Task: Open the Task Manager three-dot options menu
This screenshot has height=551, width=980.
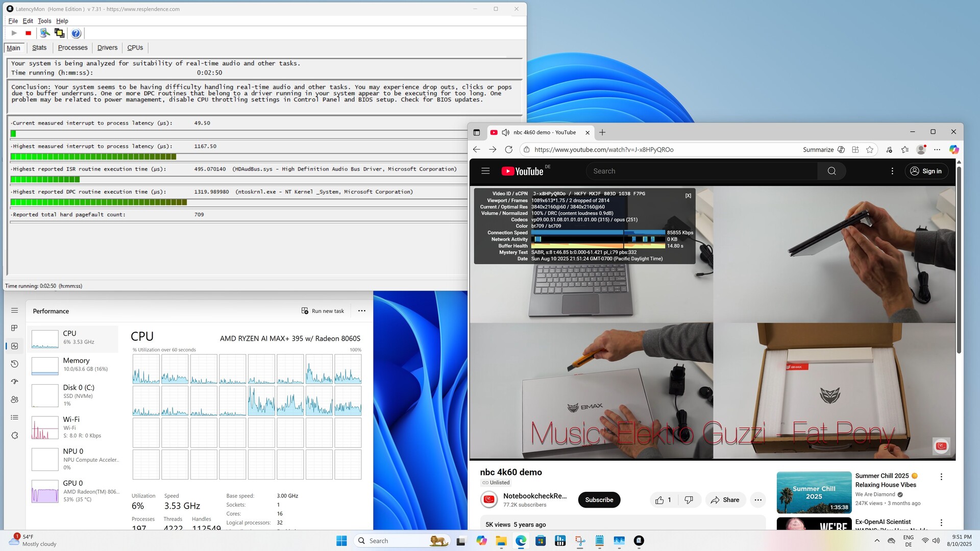Action: (362, 311)
